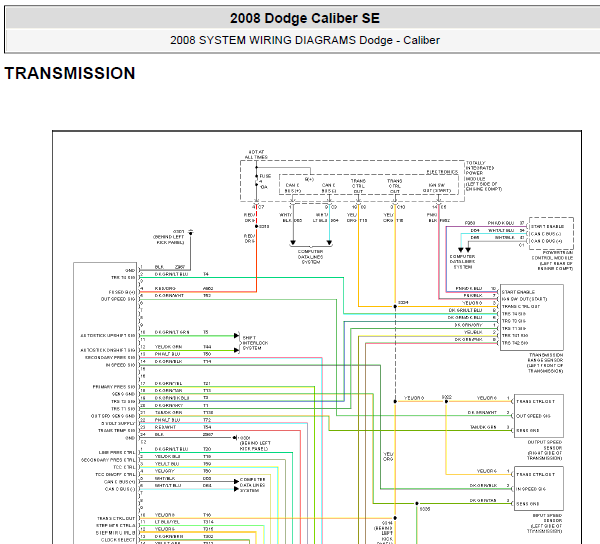Image resolution: width=600 pixels, height=544 pixels.
Task: Click the "RED/WHT" wire label at pin 23
Action: (165, 427)
